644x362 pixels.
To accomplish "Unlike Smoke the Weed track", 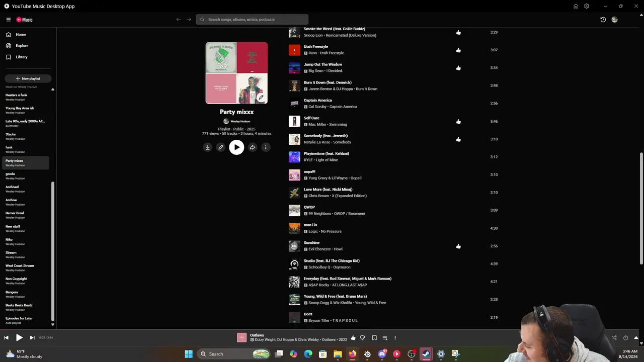I will point(458,32).
